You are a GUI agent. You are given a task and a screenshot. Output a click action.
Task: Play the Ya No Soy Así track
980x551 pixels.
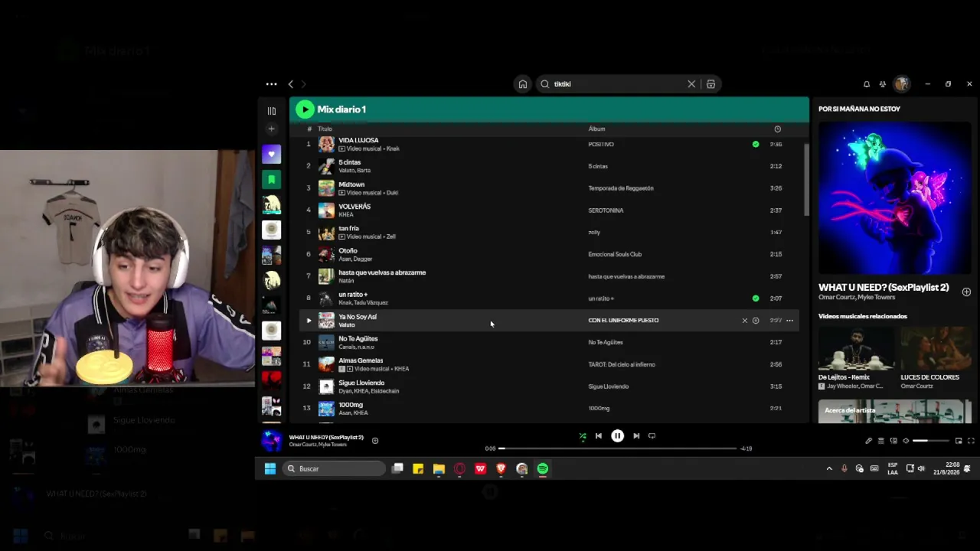click(309, 321)
